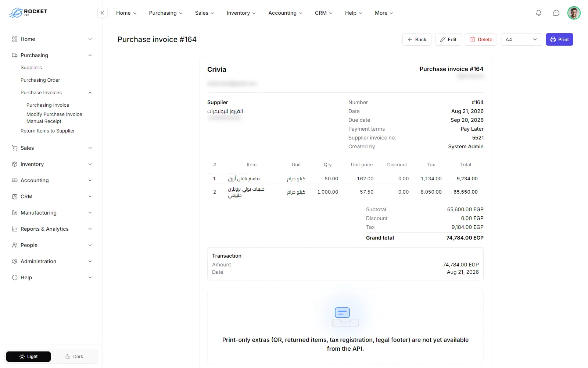The width and height of the screenshot is (588, 368).
Task: Edit this purchase invoice
Action: [448, 39]
